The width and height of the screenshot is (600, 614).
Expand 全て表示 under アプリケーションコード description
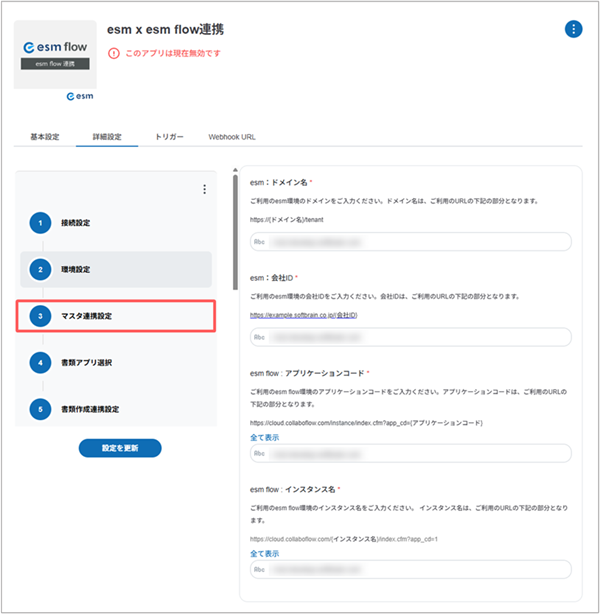pos(264,437)
